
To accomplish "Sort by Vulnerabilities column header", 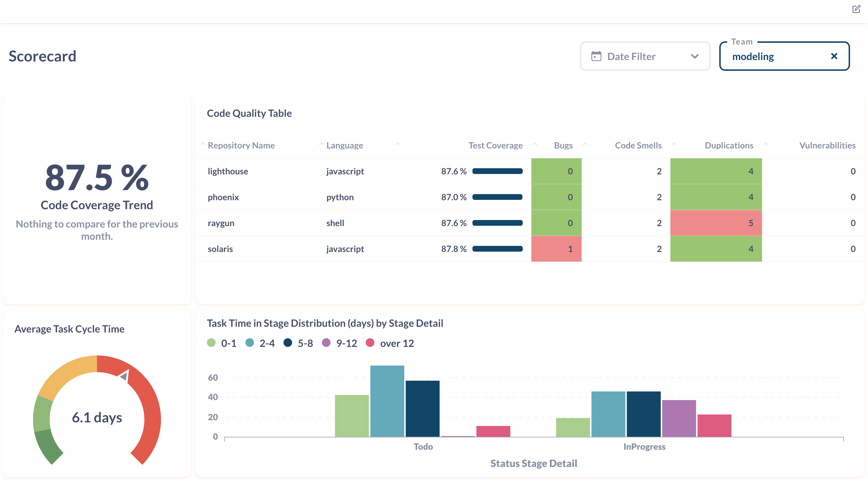I will [x=827, y=145].
